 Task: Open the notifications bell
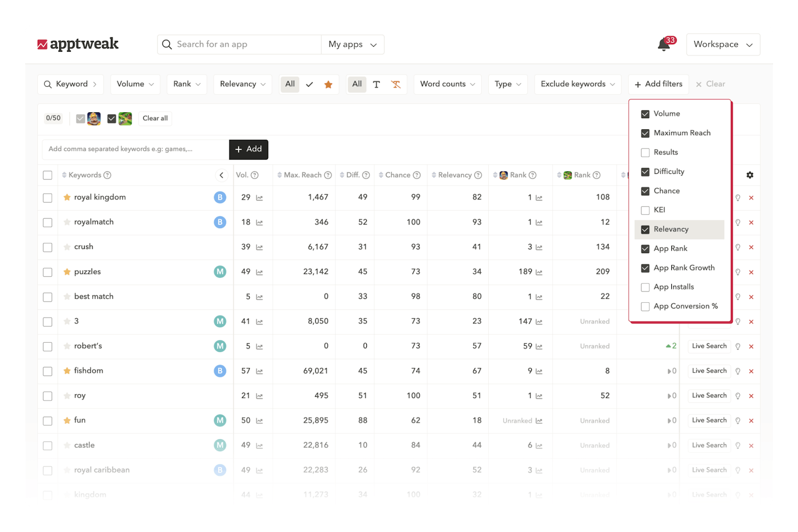point(663,45)
